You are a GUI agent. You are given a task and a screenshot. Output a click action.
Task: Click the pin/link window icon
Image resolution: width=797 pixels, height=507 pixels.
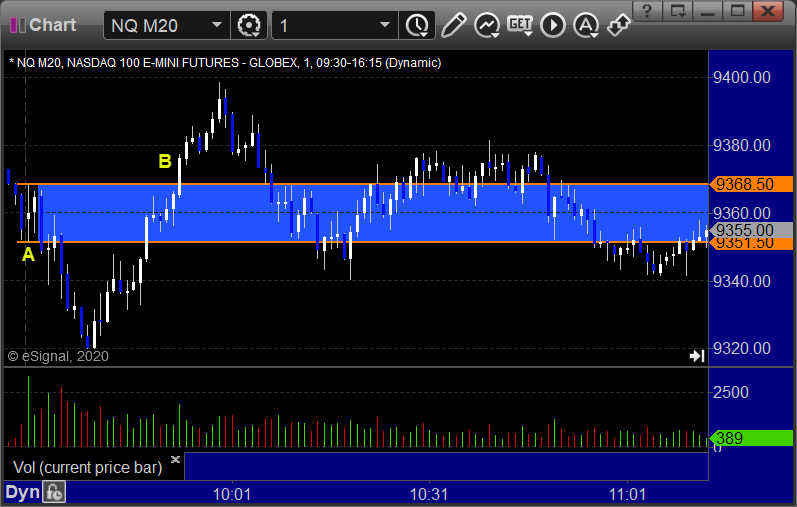tap(619, 25)
